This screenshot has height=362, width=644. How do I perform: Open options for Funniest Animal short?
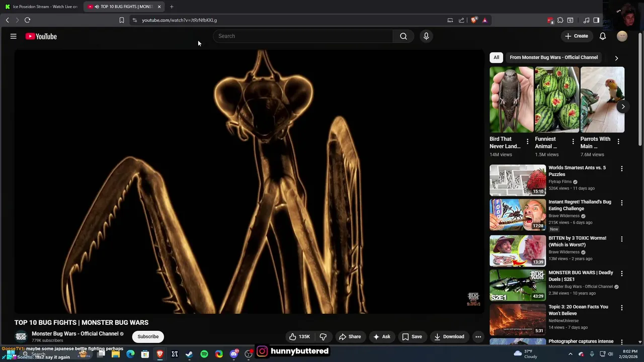pyautogui.click(x=573, y=142)
